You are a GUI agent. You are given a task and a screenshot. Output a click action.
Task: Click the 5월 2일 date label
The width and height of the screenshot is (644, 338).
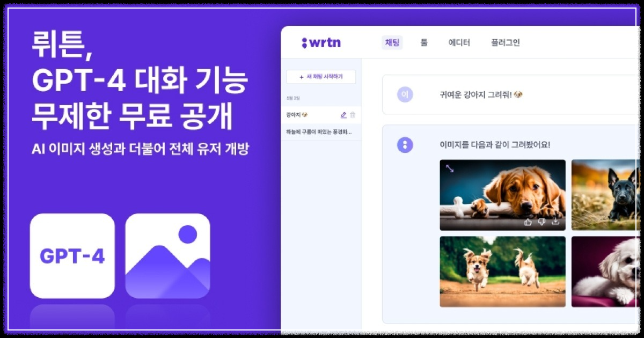293,98
